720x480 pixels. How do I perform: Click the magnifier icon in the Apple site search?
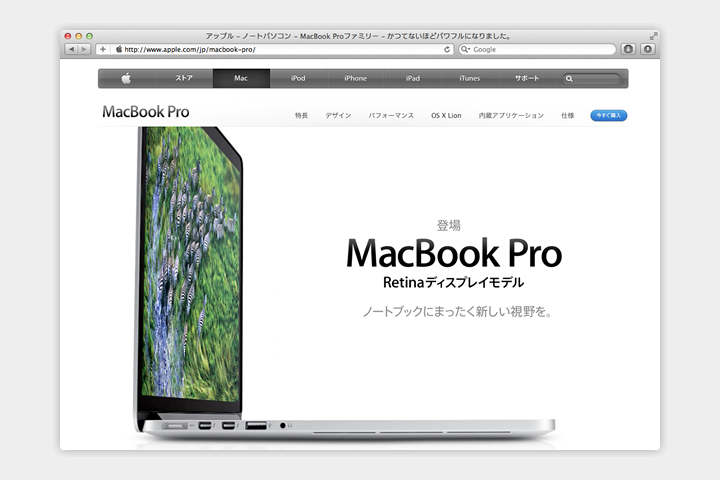coord(569,79)
